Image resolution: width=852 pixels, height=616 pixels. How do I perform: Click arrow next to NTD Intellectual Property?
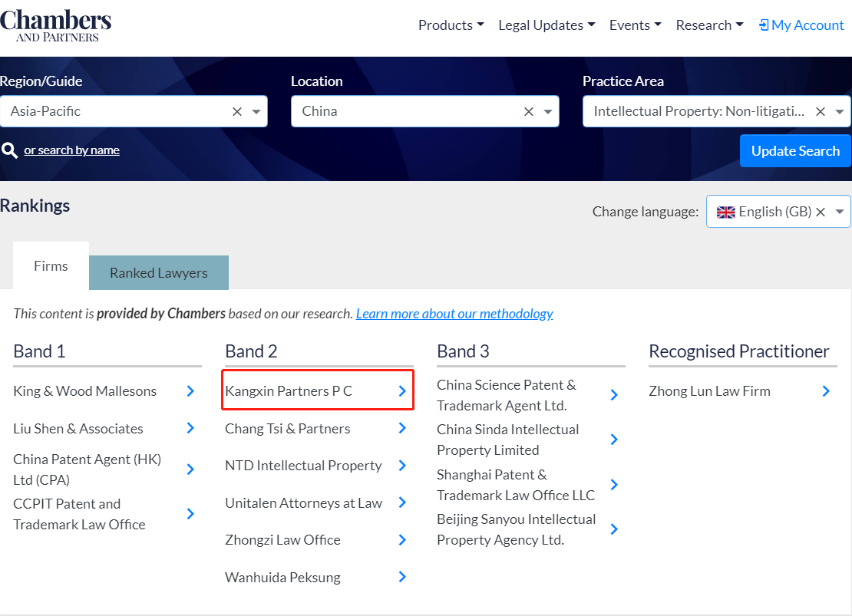(x=402, y=466)
